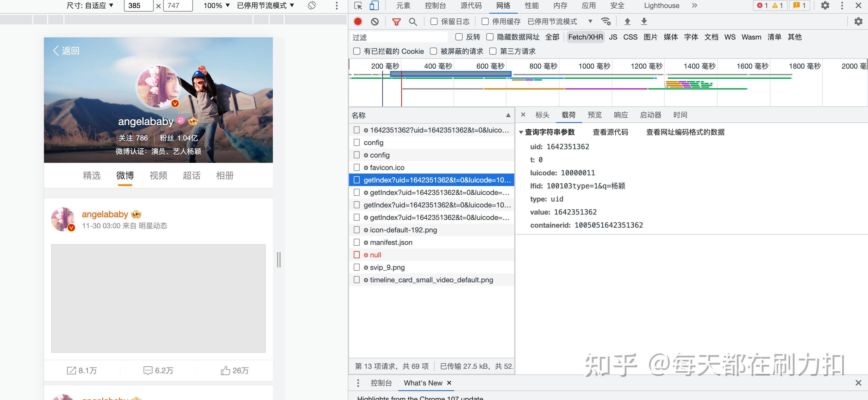Screen dimensions: 868x400
Task: Click the viewport resize handle bar
Action: [279, 259]
